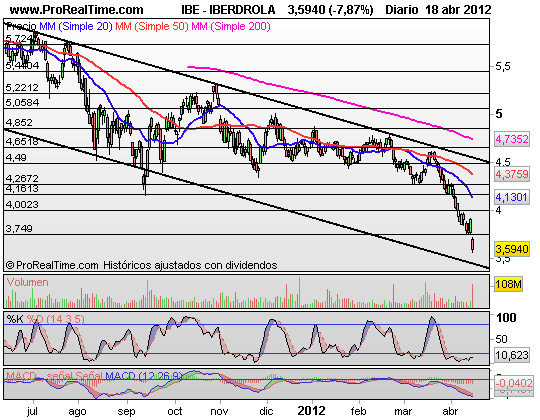Click the 4,0023 horizontal level label
540x420 pixels.
coord(22,205)
